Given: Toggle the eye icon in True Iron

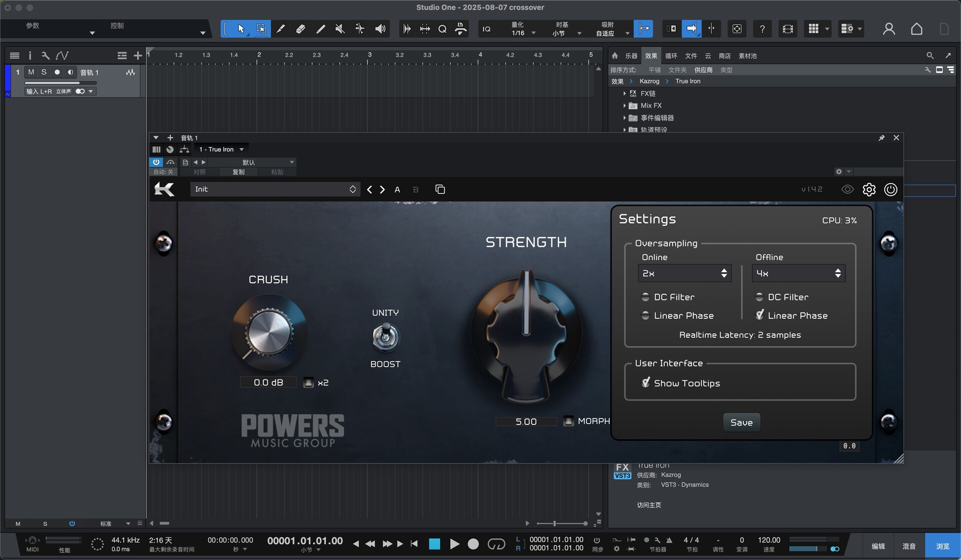Looking at the screenshot, I should 847,189.
